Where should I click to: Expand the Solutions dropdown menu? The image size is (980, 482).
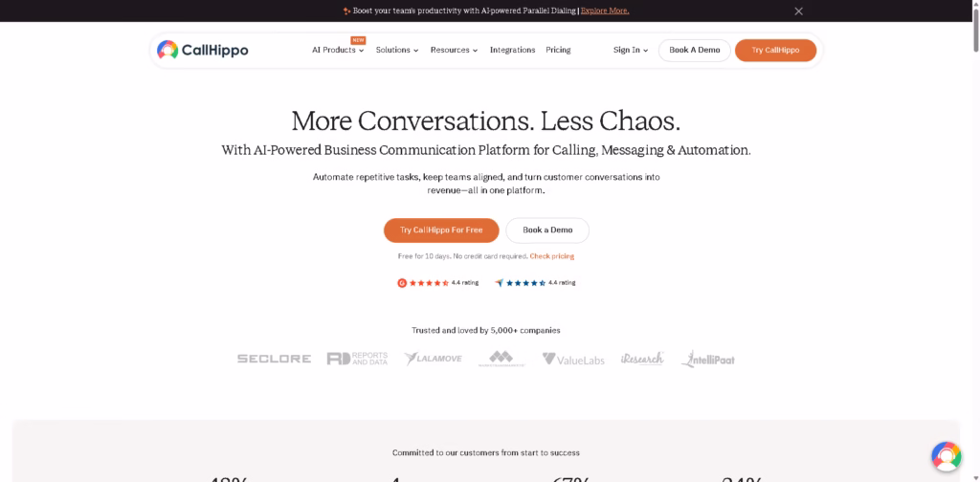tap(397, 50)
